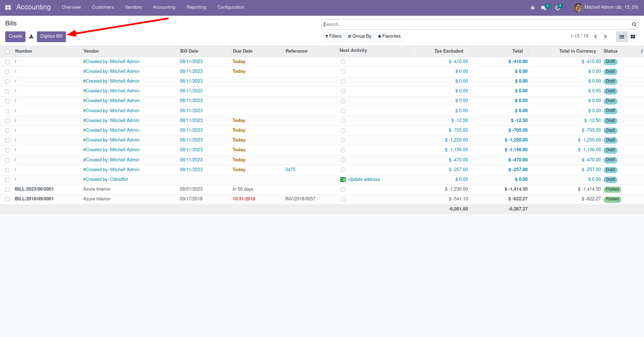Open the Reporting menu
The width and height of the screenshot is (644, 337).
[x=196, y=7]
